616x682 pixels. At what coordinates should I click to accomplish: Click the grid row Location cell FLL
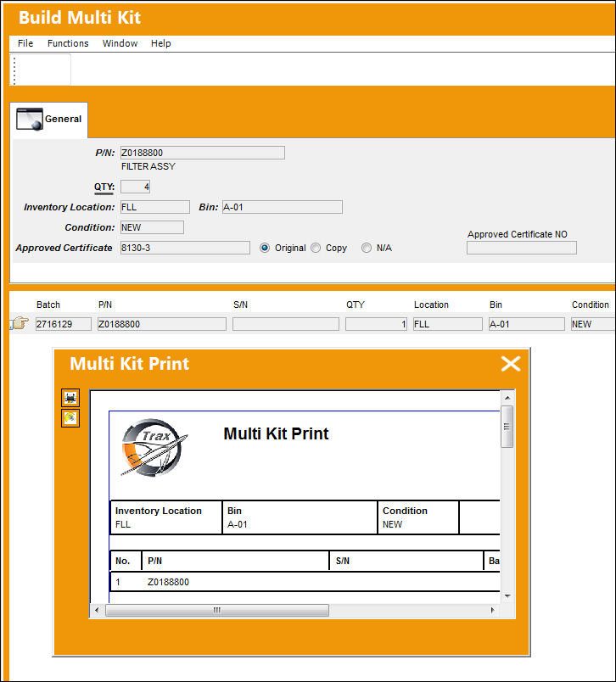(448, 324)
